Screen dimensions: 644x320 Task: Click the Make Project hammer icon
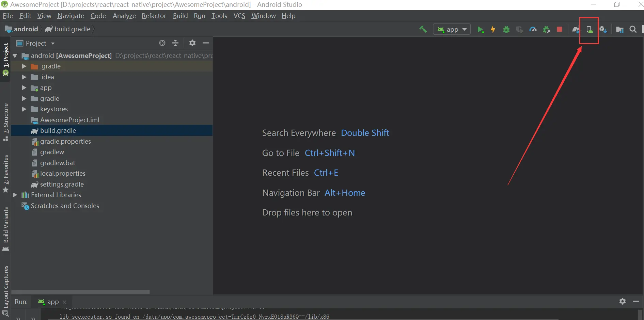[x=423, y=29]
